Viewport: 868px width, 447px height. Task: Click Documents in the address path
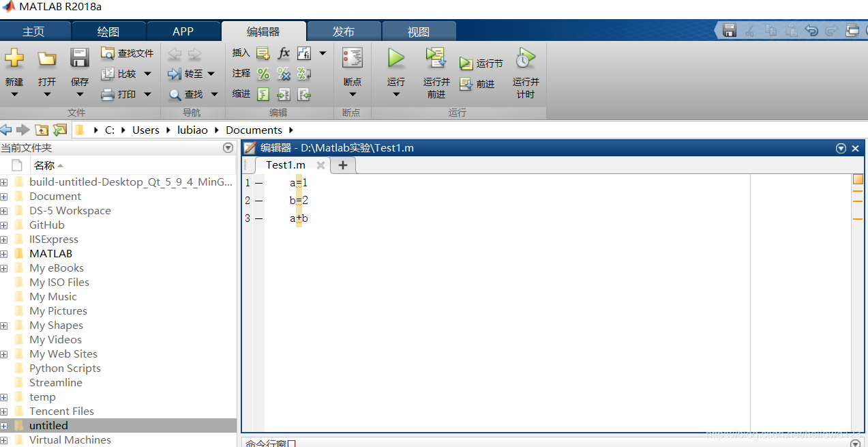254,130
